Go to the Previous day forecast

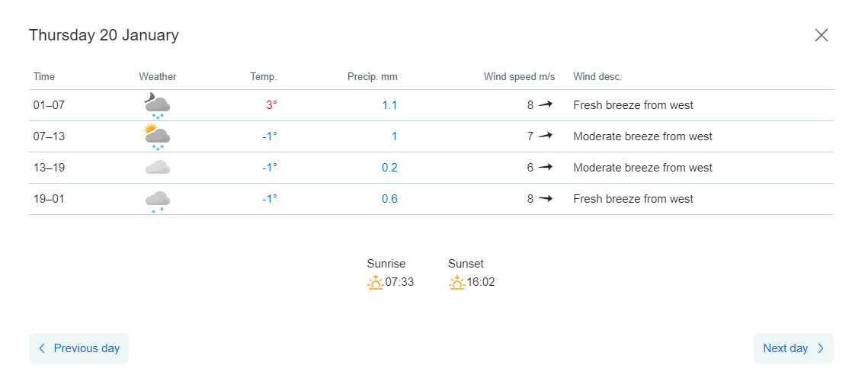pos(79,348)
